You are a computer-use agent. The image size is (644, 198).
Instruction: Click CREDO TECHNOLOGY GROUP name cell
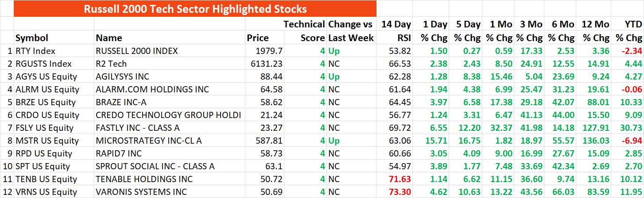168,115
